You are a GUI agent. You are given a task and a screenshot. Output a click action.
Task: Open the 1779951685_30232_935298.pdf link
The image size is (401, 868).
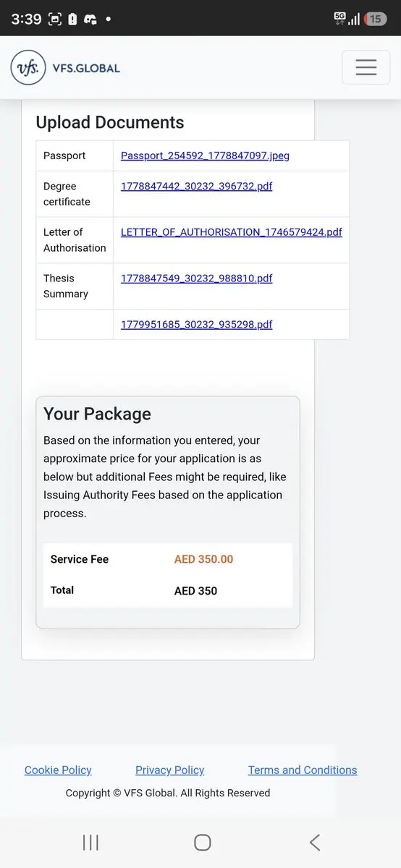coord(196,325)
